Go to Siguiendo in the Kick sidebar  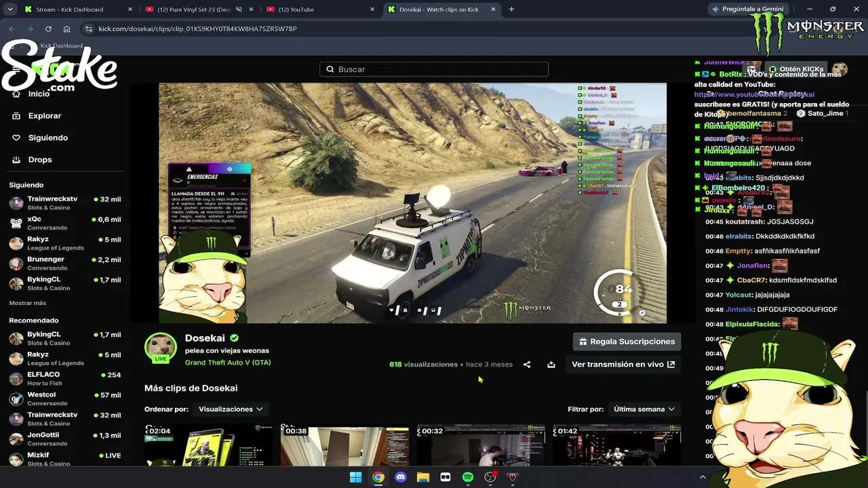(48, 138)
